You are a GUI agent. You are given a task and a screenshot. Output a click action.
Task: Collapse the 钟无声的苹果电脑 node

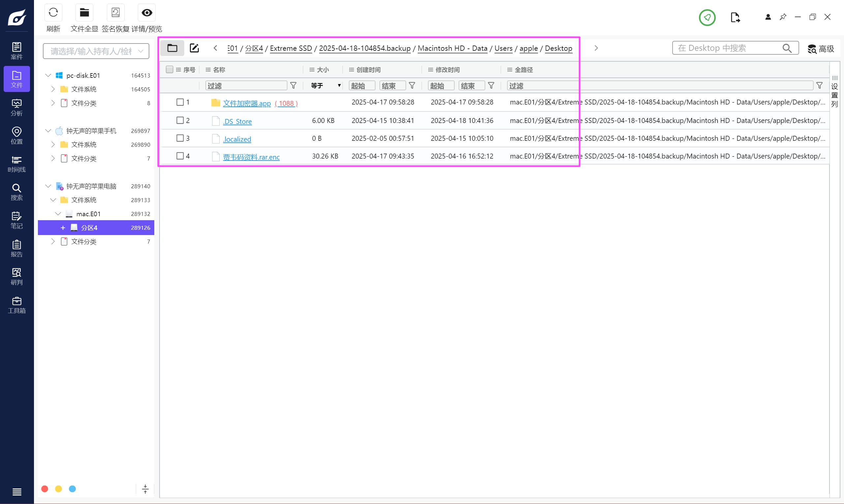click(48, 186)
